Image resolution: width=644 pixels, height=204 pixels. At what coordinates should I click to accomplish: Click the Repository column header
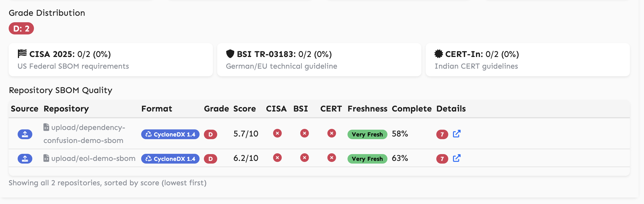(66, 109)
